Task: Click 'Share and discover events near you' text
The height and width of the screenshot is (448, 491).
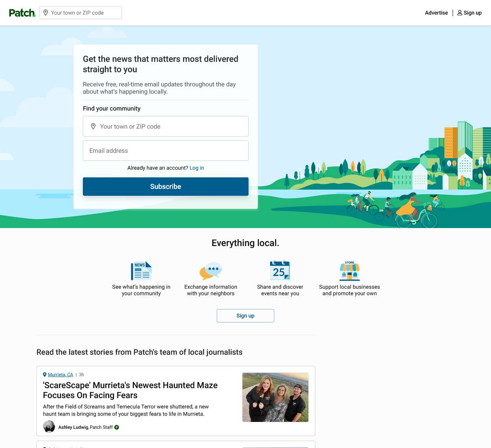Action: [x=280, y=290]
